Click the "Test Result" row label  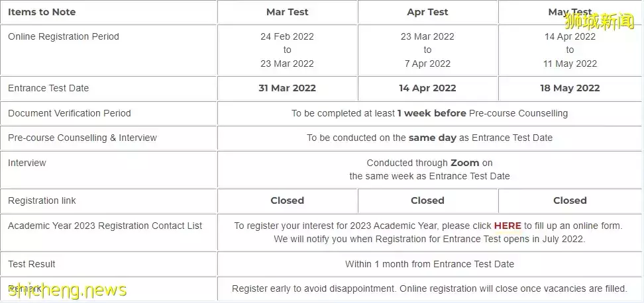click(x=32, y=264)
